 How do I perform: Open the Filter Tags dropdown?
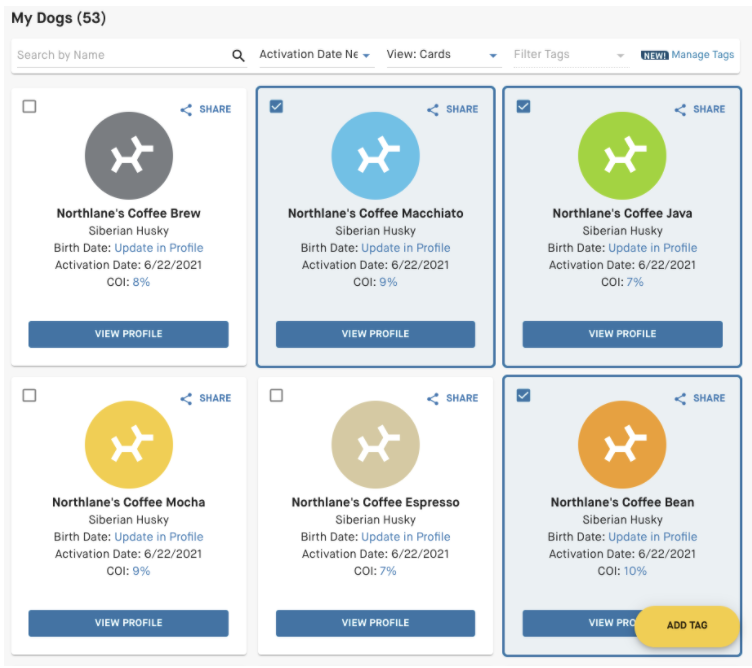(x=568, y=55)
